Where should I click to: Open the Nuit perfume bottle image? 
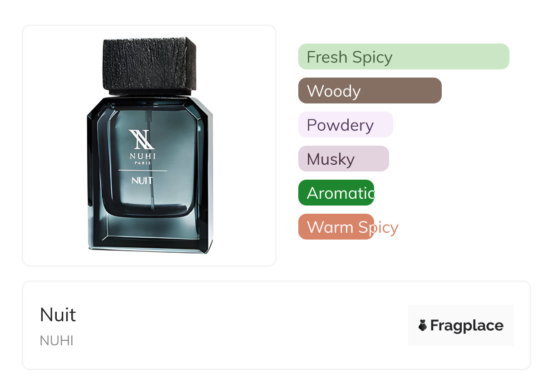[x=149, y=146]
